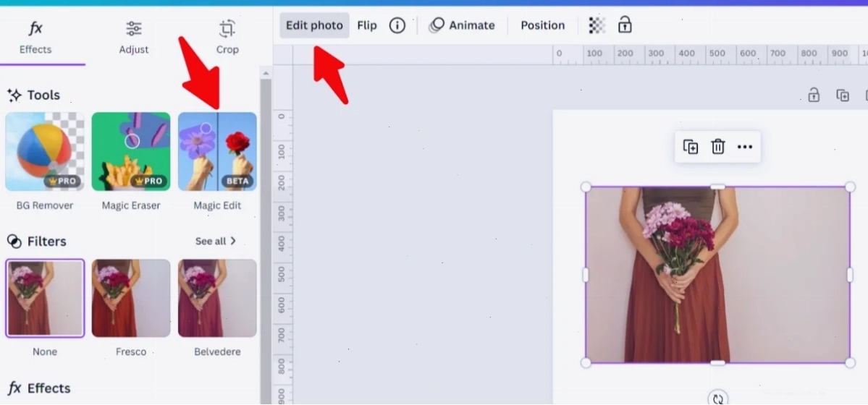This screenshot has width=868, height=405.
Task: Open the Effects tab
Action: (35, 38)
